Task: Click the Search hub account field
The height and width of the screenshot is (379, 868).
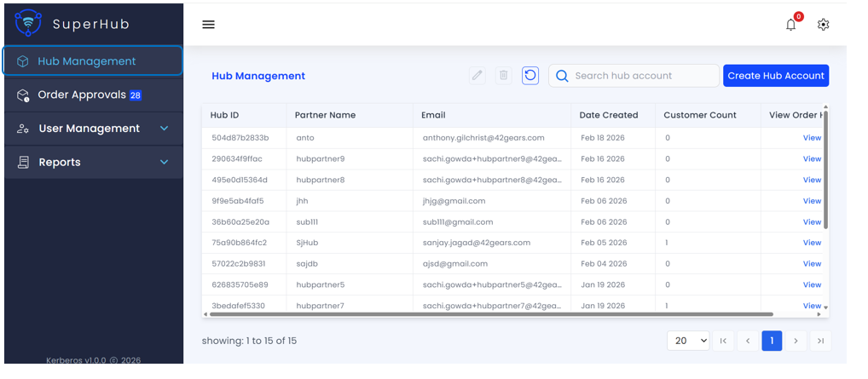Action: pos(644,76)
